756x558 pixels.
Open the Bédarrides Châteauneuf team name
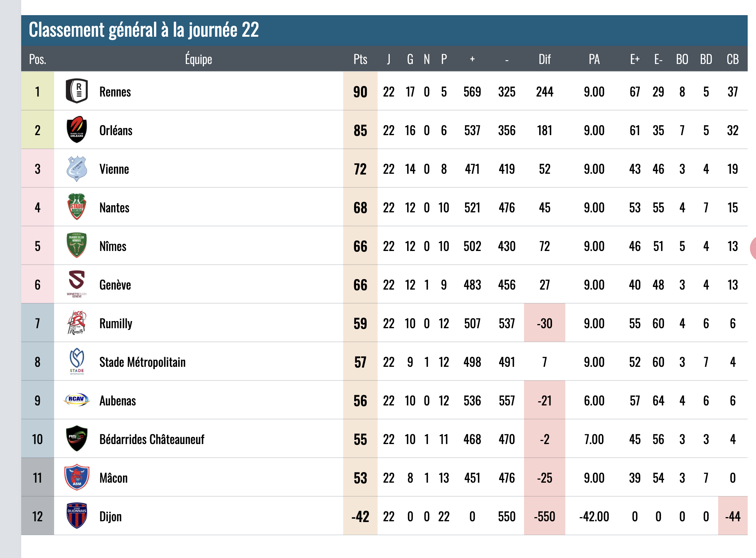[x=152, y=439]
